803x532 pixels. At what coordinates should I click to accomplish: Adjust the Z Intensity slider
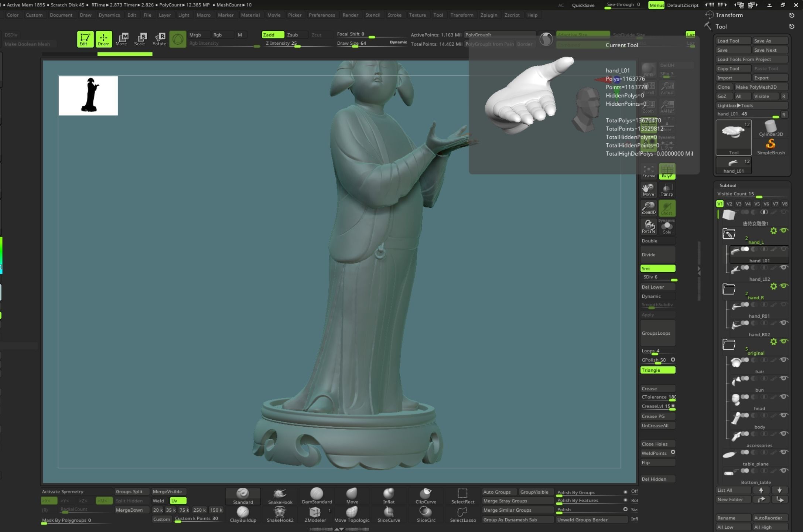(x=297, y=44)
